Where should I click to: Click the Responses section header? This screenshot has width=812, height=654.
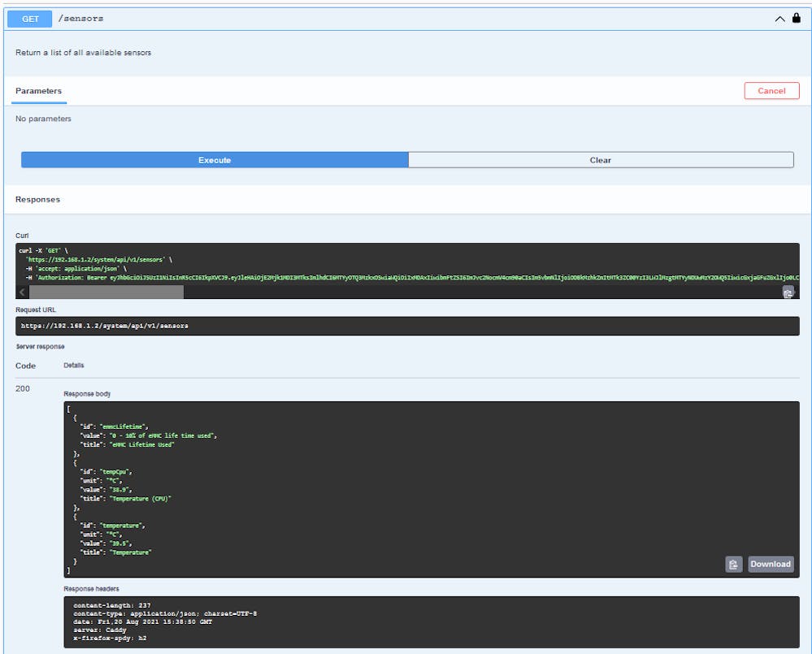click(37, 199)
